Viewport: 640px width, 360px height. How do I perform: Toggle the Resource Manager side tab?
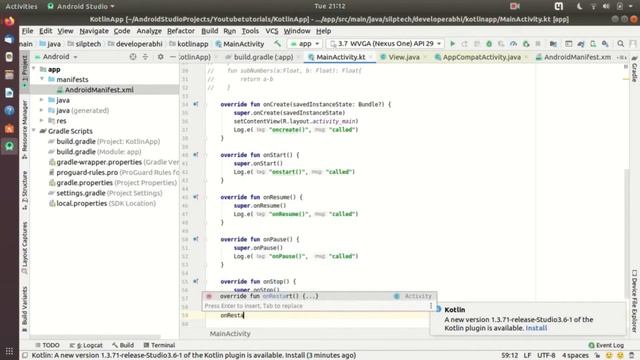(x=24, y=129)
